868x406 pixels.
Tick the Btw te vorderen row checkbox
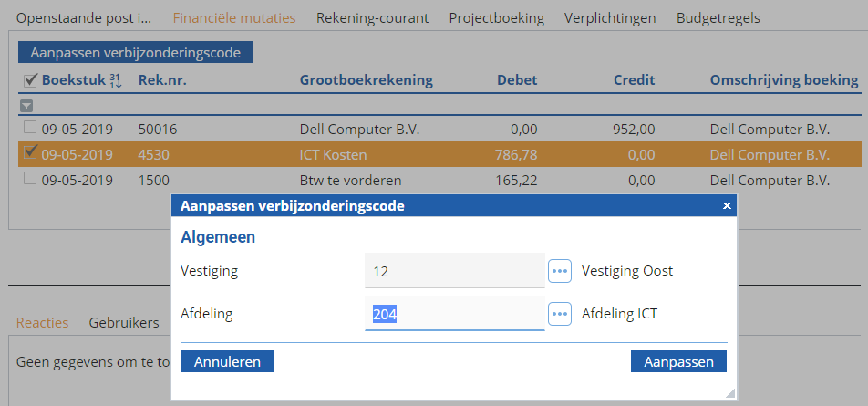30,179
